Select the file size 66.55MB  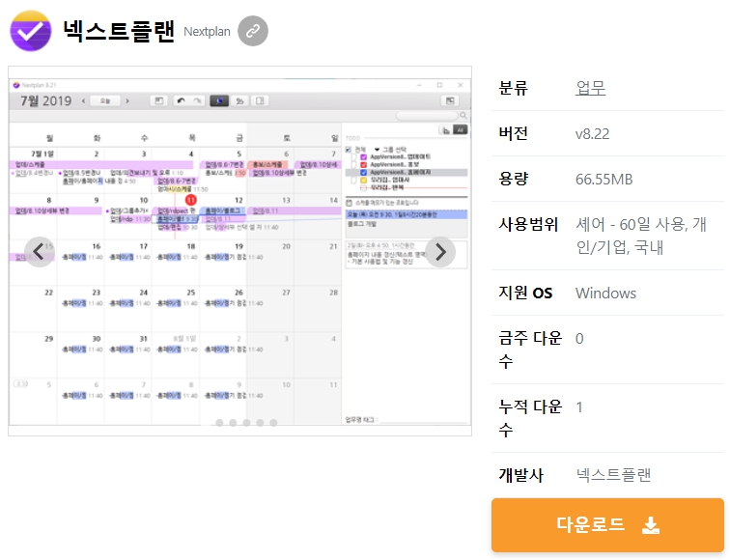604,179
